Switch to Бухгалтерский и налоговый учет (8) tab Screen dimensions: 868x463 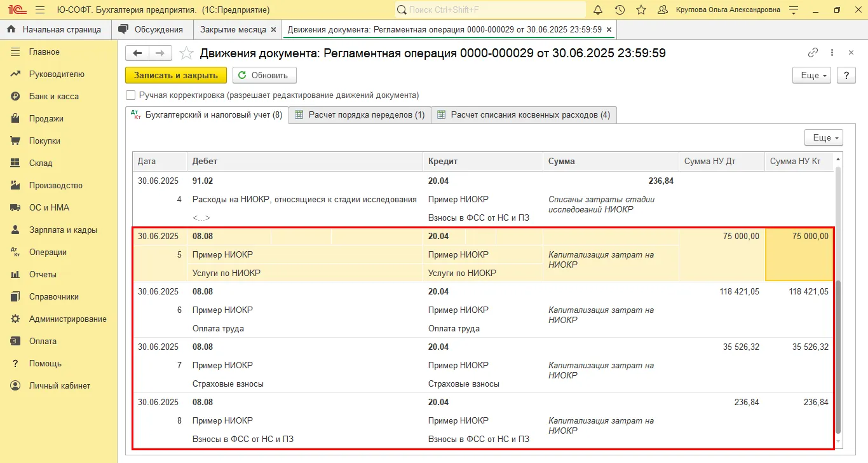pyautogui.click(x=207, y=115)
